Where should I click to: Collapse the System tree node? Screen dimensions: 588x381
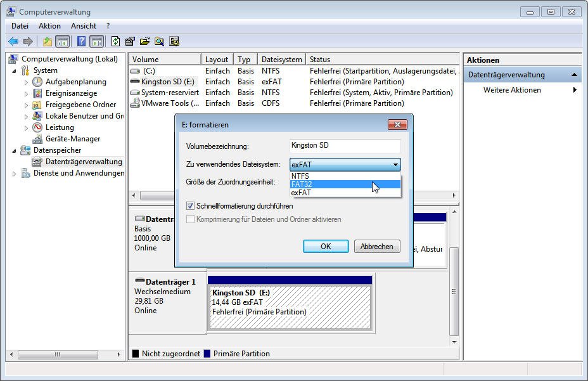pyautogui.click(x=14, y=70)
